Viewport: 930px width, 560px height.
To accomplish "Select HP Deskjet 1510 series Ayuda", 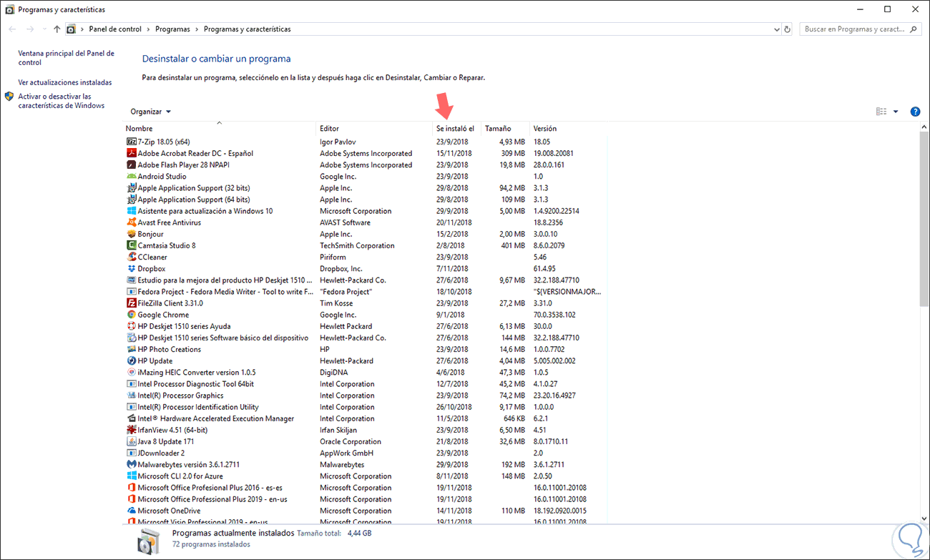I will tap(365, 326).
